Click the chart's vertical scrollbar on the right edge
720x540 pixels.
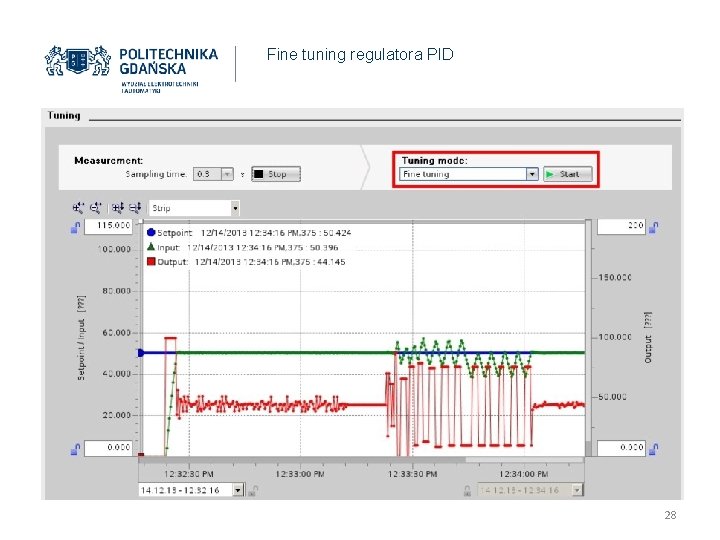click(x=588, y=338)
